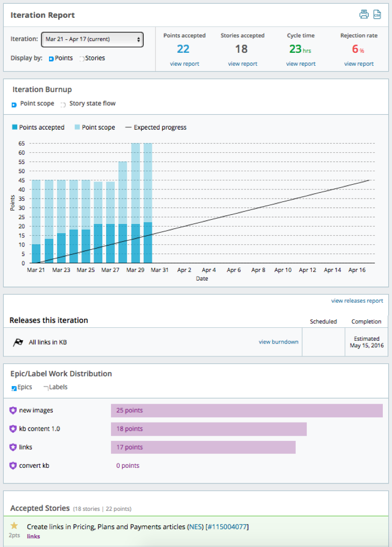Open view report under Rejection rate

coord(359,64)
